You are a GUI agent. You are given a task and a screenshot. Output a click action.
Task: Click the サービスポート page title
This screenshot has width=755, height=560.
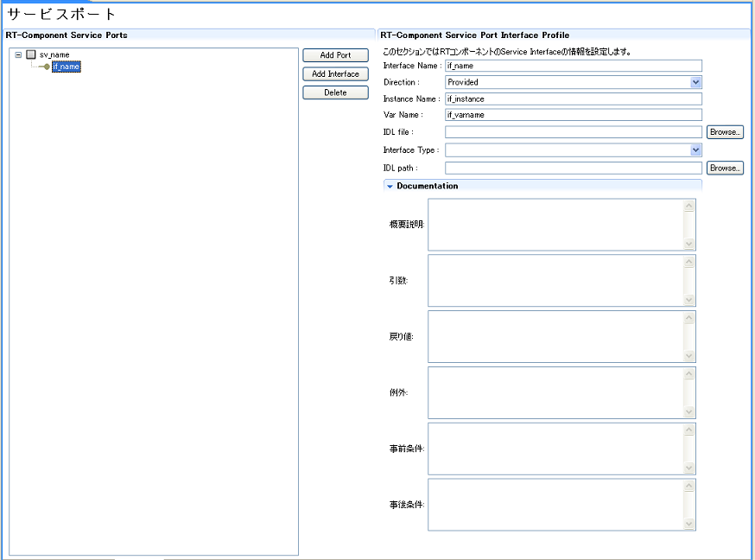point(61,14)
